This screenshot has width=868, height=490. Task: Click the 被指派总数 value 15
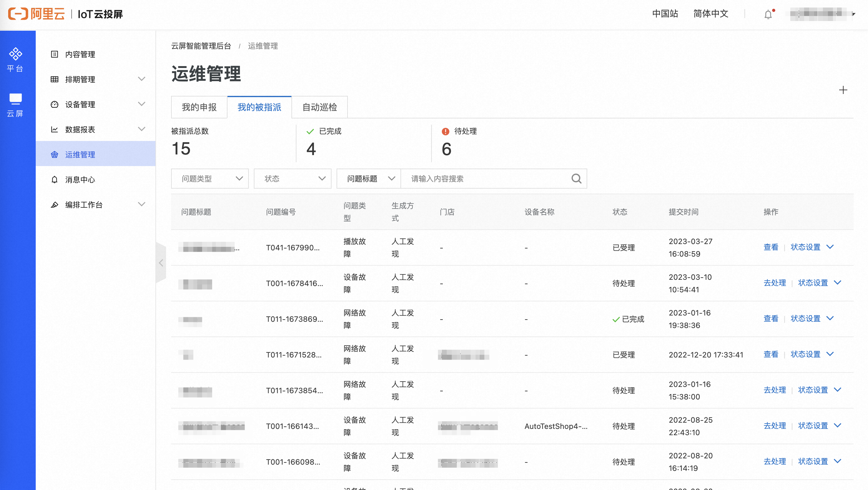[181, 149]
